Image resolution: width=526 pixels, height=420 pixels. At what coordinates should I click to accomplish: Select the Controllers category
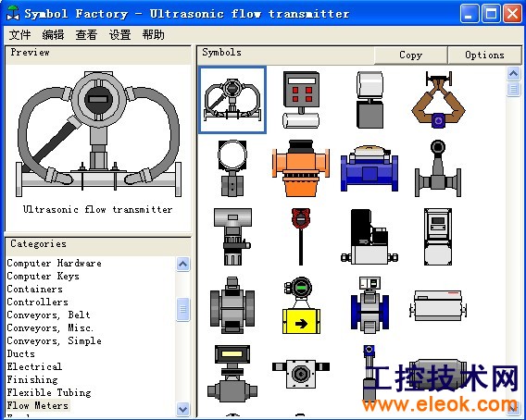[x=37, y=302]
